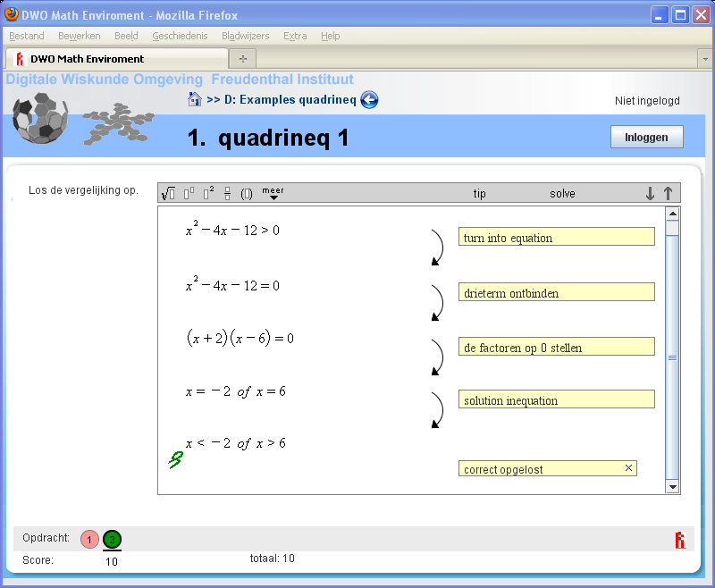Click the 'tip' button
This screenshot has width=715, height=588.
click(x=479, y=194)
